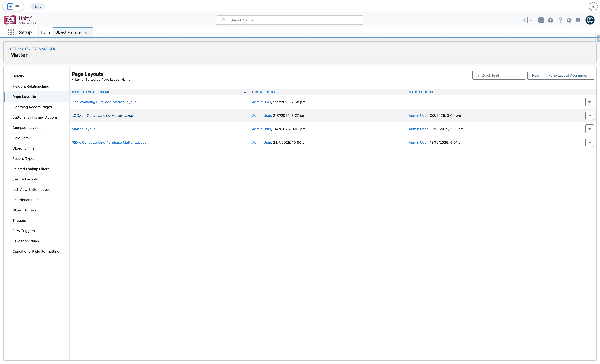The width and height of the screenshot is (600, 364).
Task: Focus the Quick Find field
Action: 498,75
